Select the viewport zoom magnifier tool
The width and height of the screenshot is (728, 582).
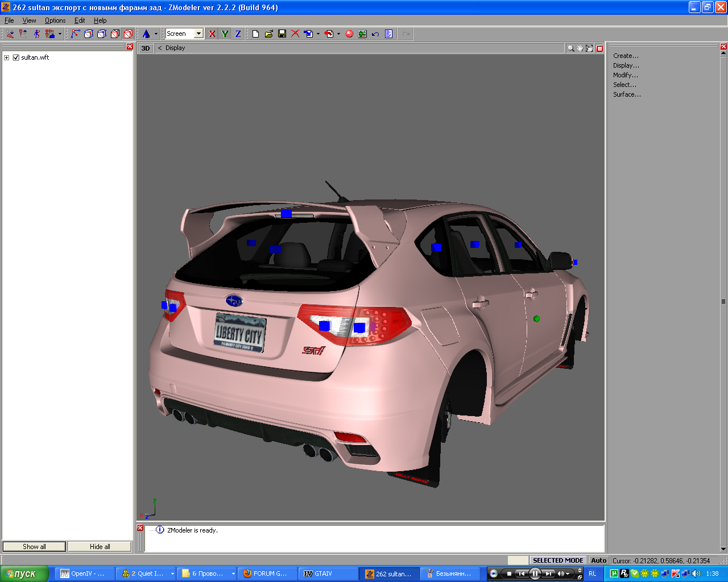pos(570,48)
